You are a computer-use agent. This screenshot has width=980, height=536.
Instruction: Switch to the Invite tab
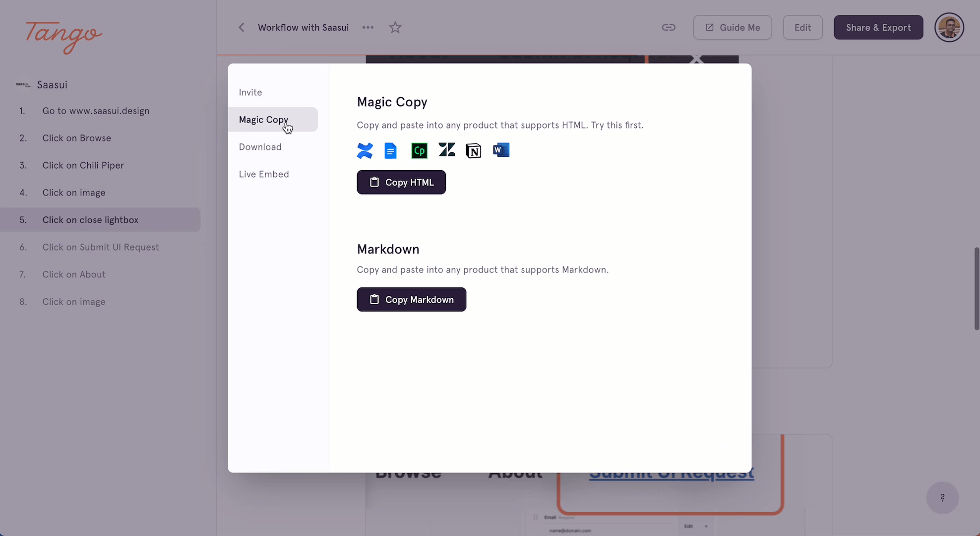point(250,92)
